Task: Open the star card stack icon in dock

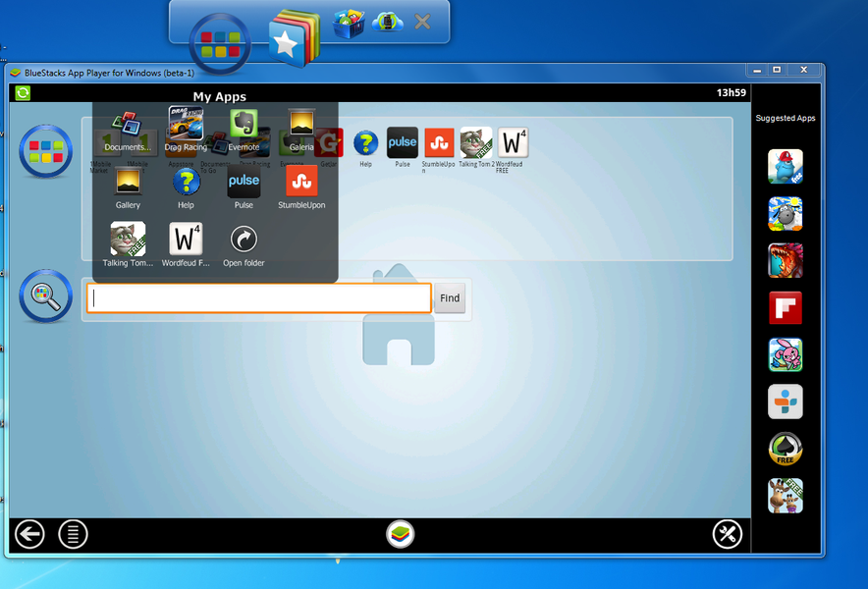Action: [293, 39]
